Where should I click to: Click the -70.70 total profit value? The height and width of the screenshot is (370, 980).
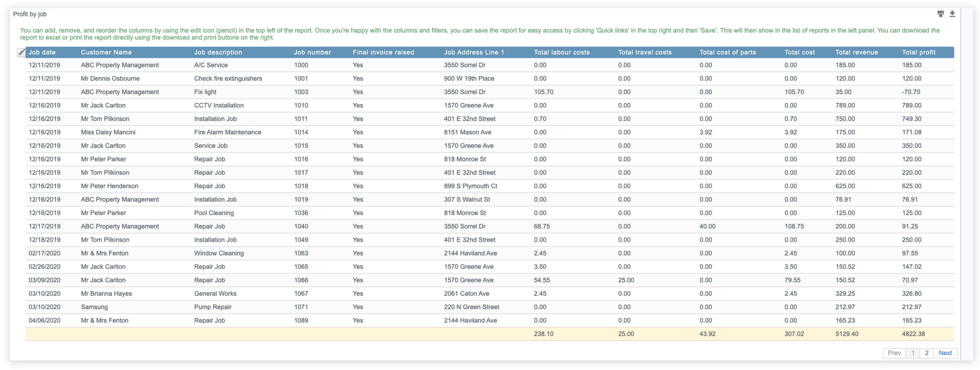pyautogui.click(x=911, y=92)
